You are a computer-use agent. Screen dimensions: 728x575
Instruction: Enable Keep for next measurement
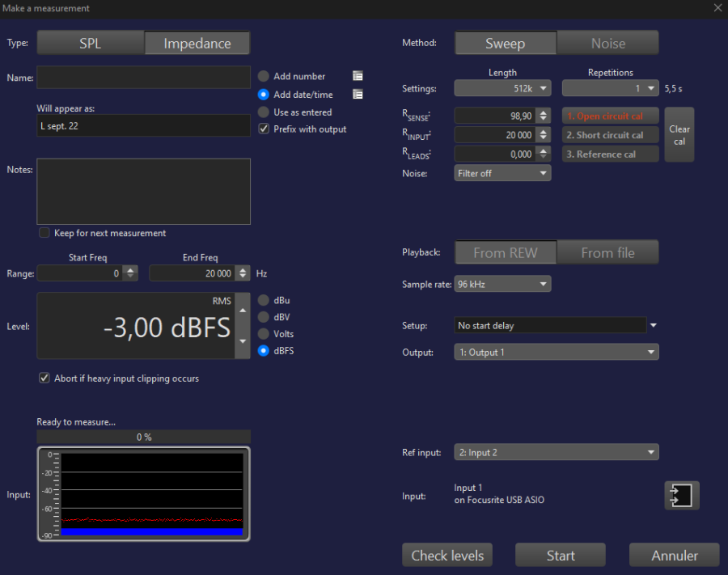(44, 233)
